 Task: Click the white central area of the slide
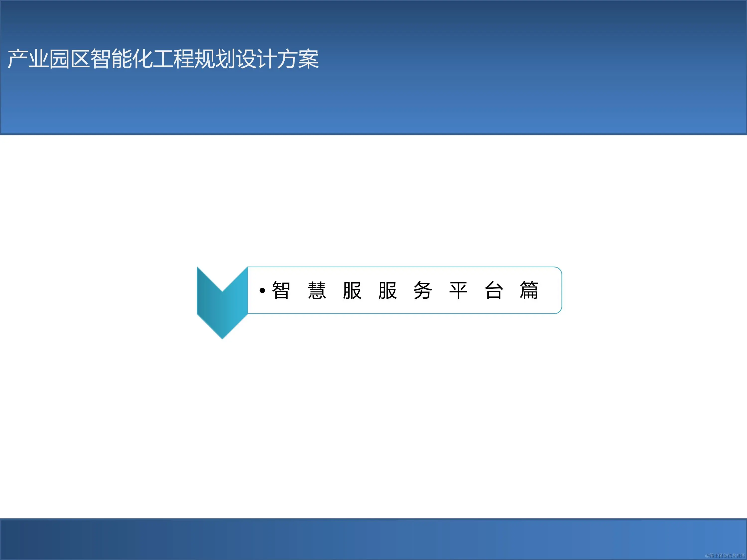tap(372, 422)
